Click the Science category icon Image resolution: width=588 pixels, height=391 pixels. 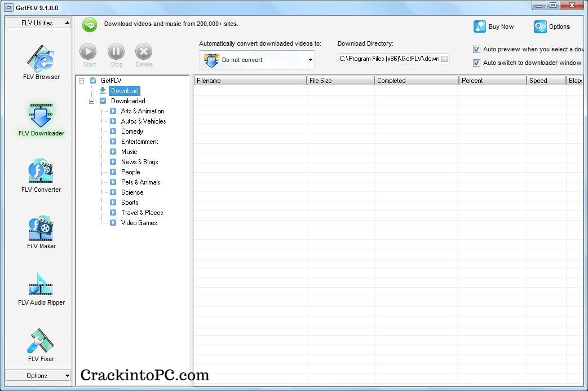tap(113, 192)
